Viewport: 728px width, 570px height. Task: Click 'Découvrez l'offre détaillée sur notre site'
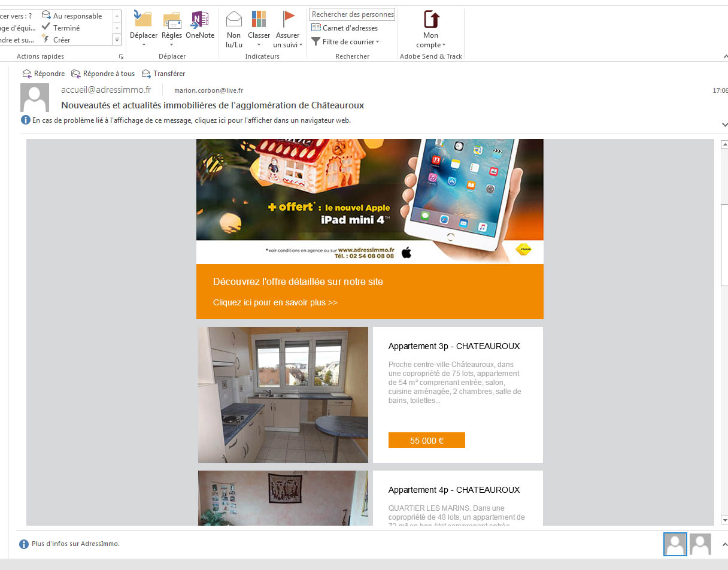(298, 281)
